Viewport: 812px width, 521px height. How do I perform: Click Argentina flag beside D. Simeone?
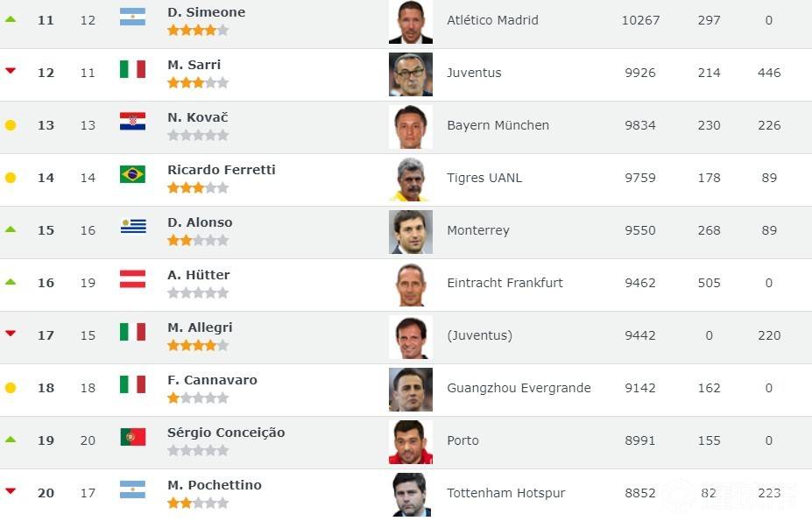[x=132, y=17]
